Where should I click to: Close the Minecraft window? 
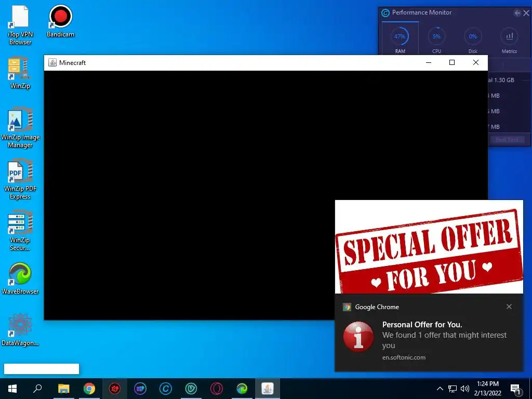click(476, 62)
